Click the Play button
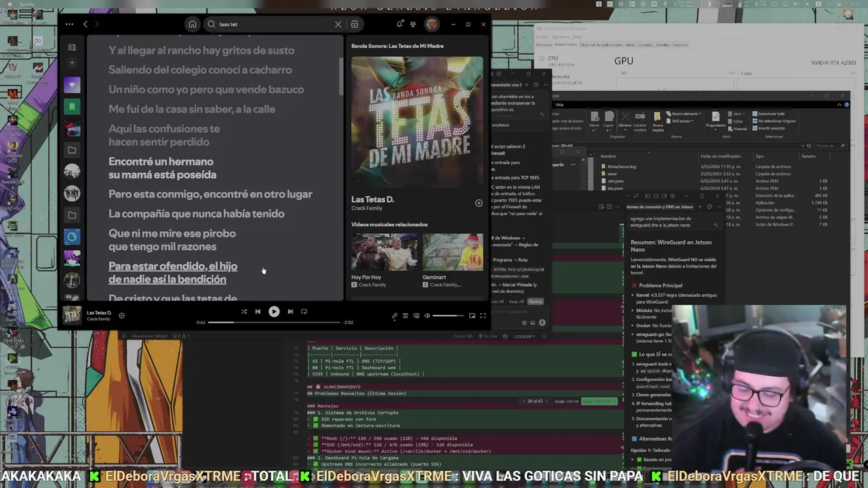The width and height of the screenshot is (868, 488). (274, 312)
